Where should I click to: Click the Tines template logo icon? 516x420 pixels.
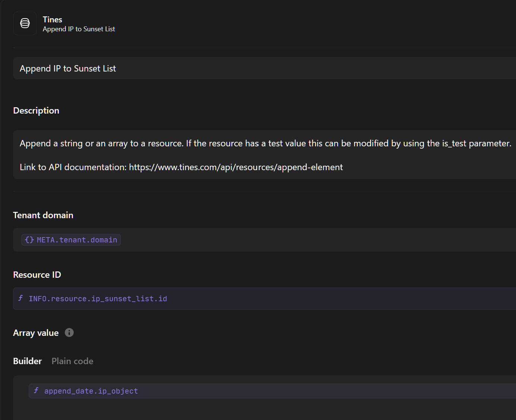click(x=25, y=23)
